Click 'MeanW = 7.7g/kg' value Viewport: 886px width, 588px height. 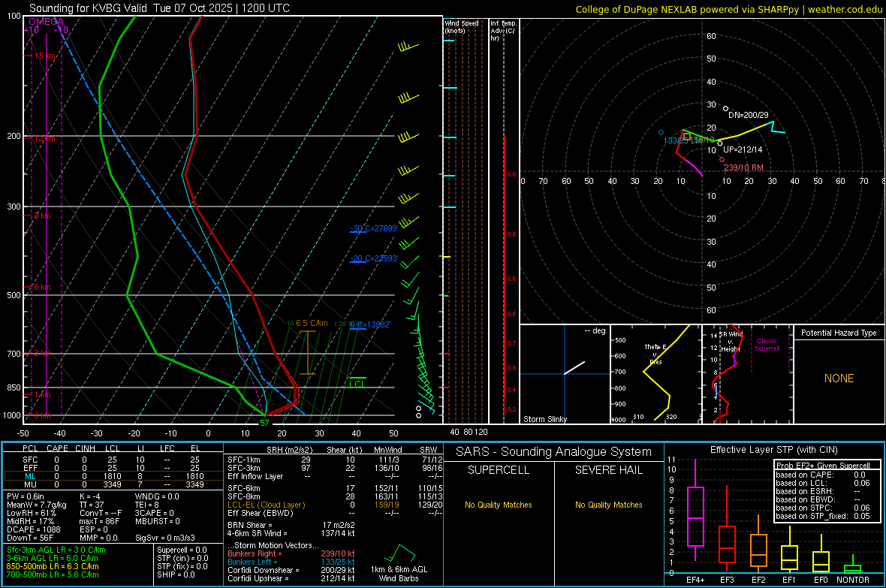(36, 505)
